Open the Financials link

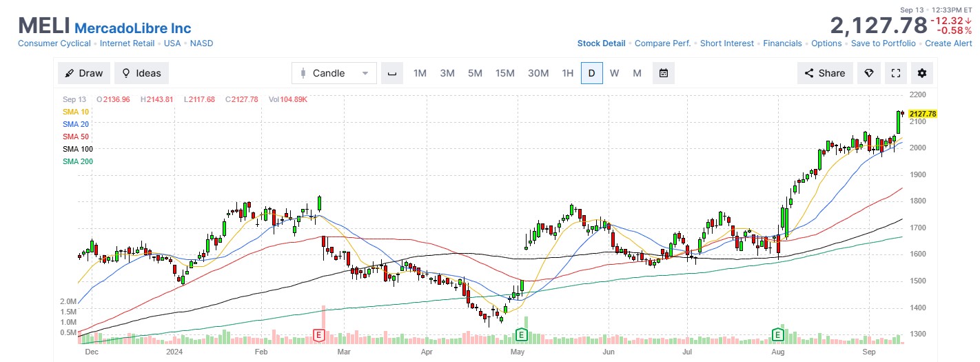click(782, 43)
